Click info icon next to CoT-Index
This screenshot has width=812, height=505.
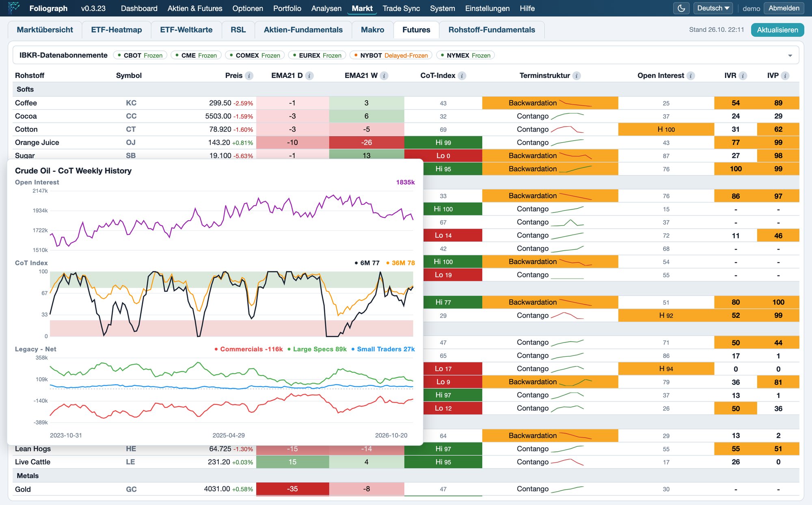(x=462, y=76)
